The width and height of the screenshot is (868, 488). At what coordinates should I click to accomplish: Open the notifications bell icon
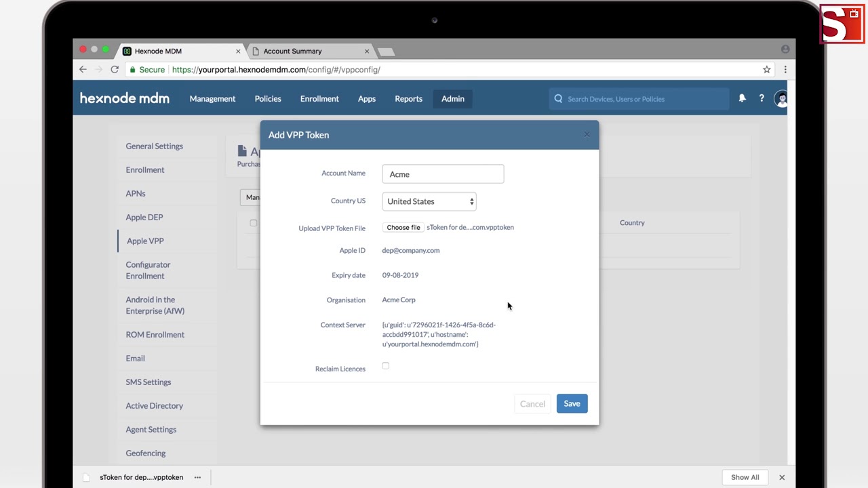point(742,98)
